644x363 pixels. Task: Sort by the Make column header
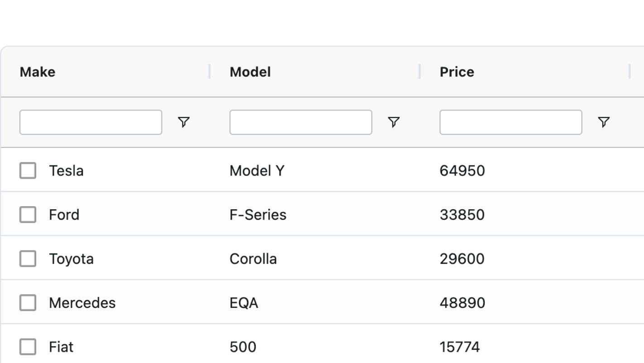38,72
